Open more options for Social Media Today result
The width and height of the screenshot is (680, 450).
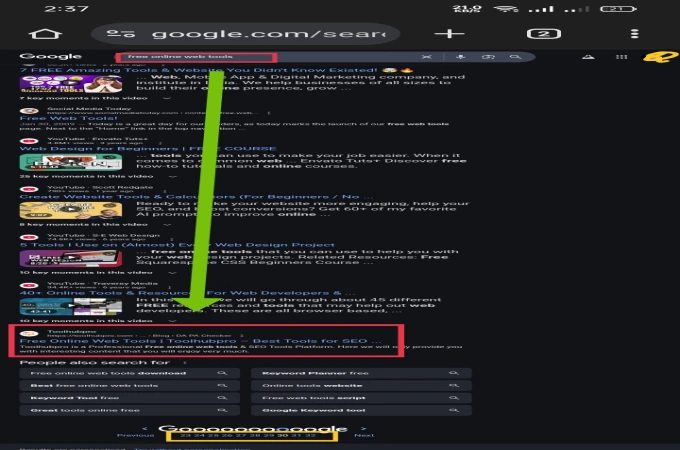coord(269,113)
